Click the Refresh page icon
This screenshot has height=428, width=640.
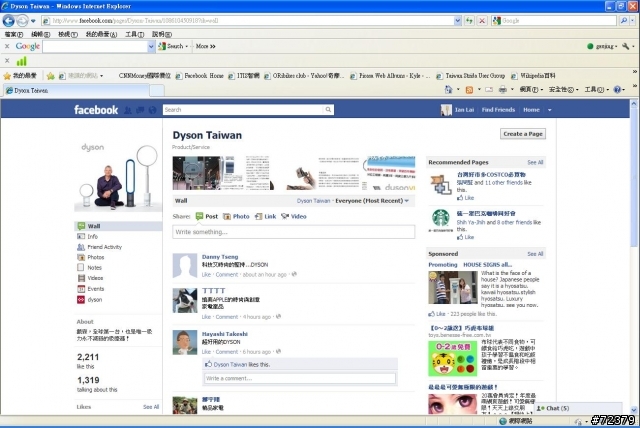point(469,20)
